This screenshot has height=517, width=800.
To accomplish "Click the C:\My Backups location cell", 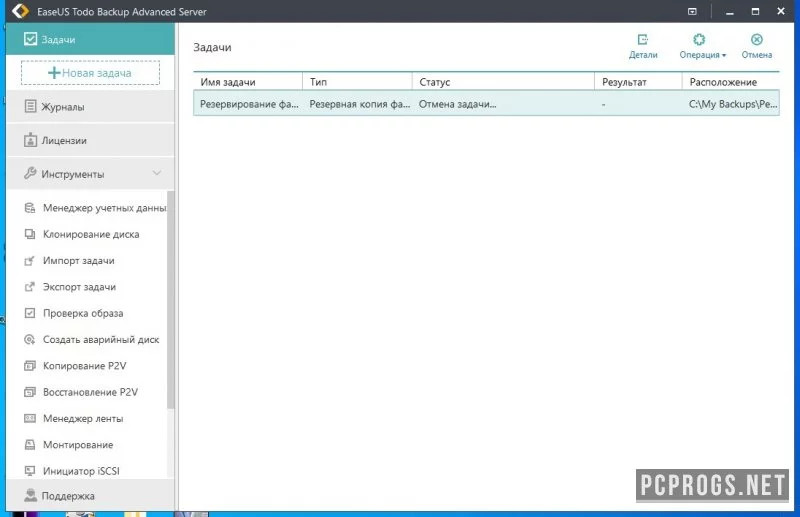I will point(733,104).
